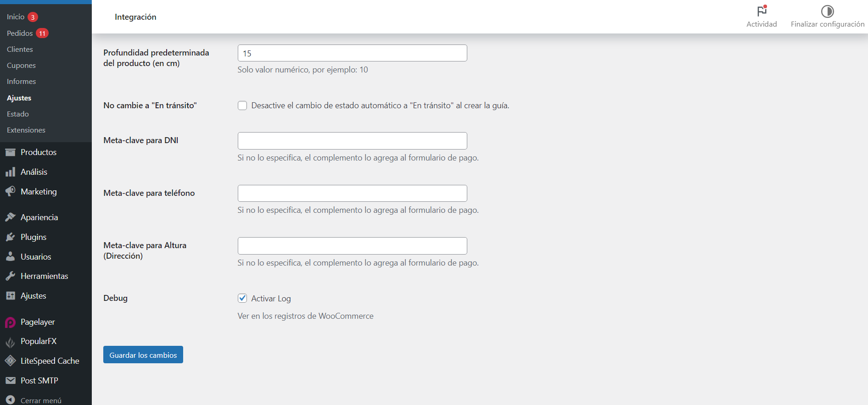Click Guardar los cambios button
868x405 pixels.
click(143, 355)
